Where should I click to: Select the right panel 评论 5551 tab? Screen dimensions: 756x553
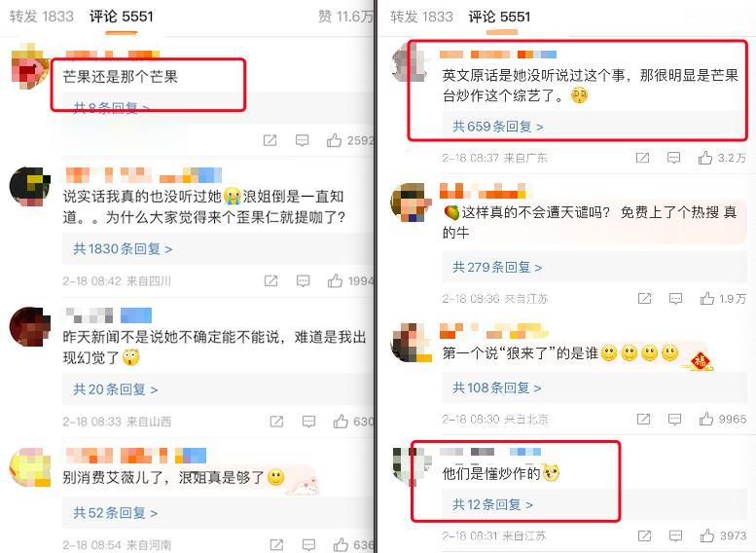499,18
